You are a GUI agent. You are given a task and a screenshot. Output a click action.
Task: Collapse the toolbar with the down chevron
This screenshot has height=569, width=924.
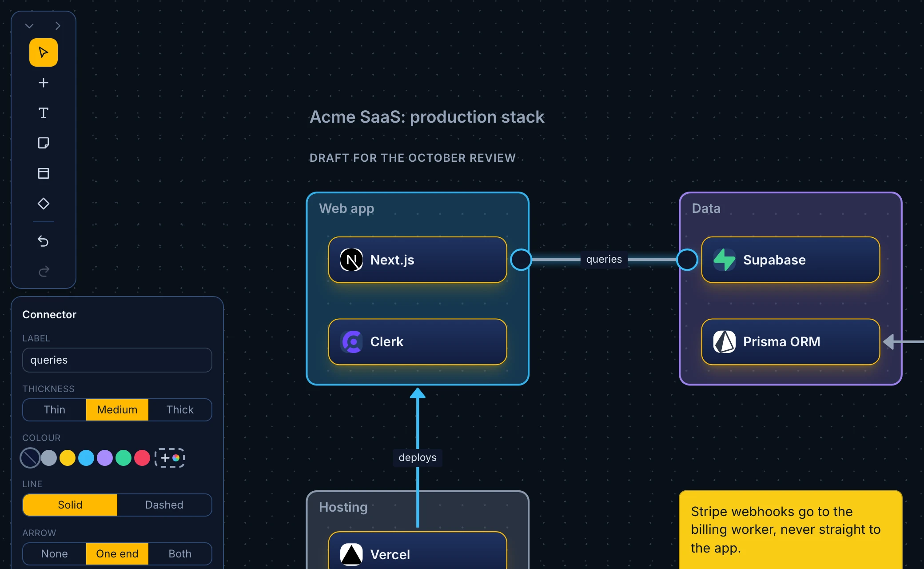pyautogui.click(x=29, y=26)
